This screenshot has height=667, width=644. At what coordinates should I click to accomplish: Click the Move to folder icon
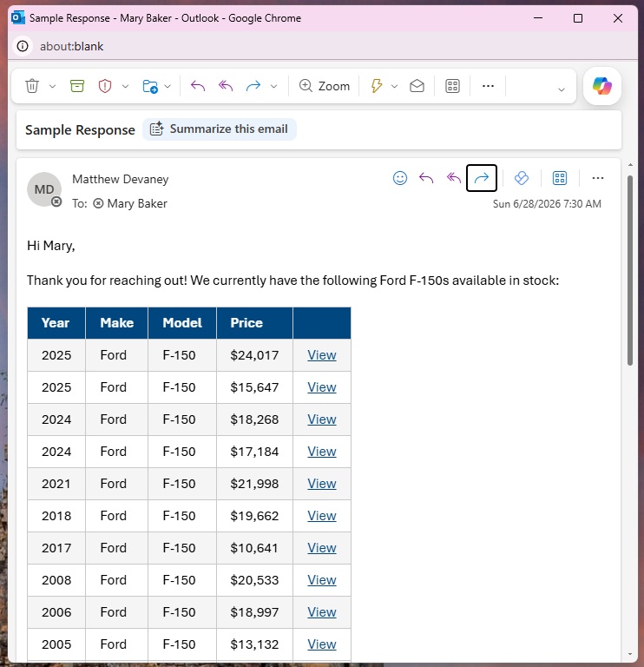(x=150, y=86)
